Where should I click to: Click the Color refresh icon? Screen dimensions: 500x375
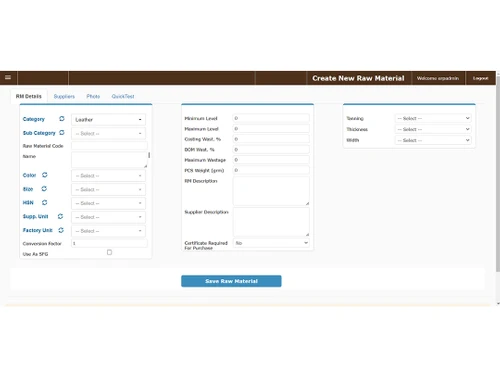(x=45, y=175)
